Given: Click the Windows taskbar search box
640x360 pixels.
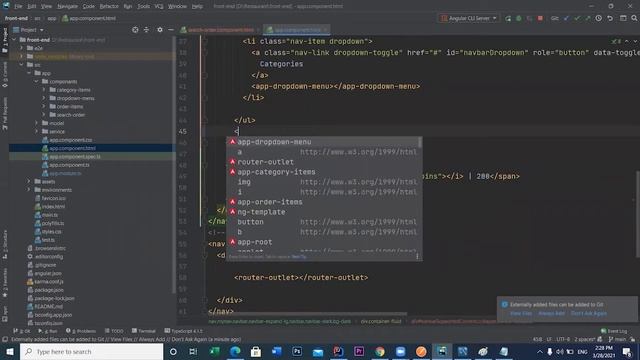Looking at the screenshot, I should coord(91,351).
